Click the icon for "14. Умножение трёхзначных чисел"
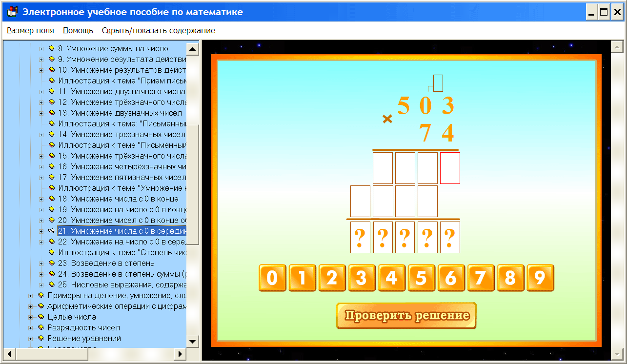Image resolution: width=627 pixels, height=364 pixels. coord(52,134)
